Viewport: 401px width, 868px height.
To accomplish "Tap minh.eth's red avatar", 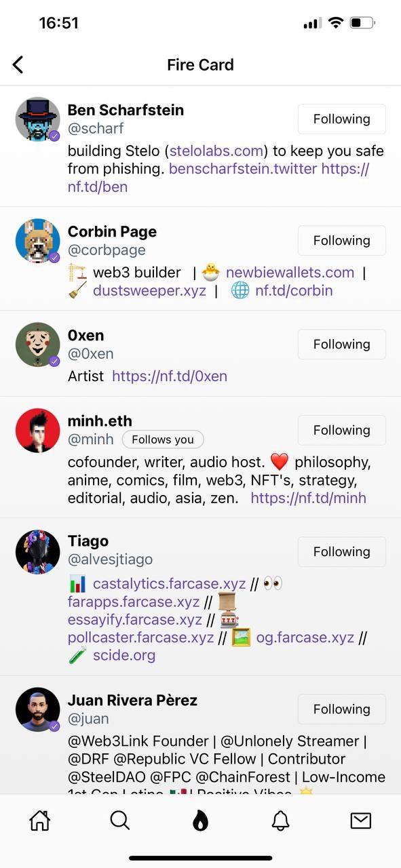I will coord(38,431).
